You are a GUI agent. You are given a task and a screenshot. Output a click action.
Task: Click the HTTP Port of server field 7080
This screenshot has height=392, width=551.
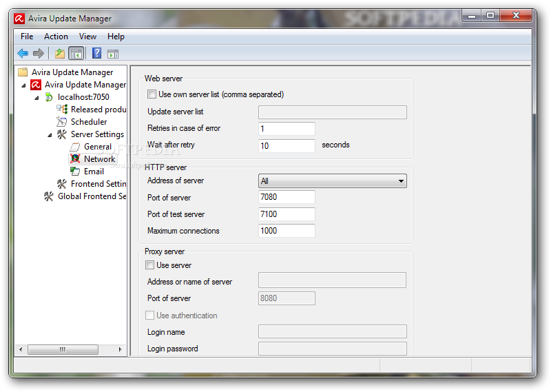tap(287, 197)
